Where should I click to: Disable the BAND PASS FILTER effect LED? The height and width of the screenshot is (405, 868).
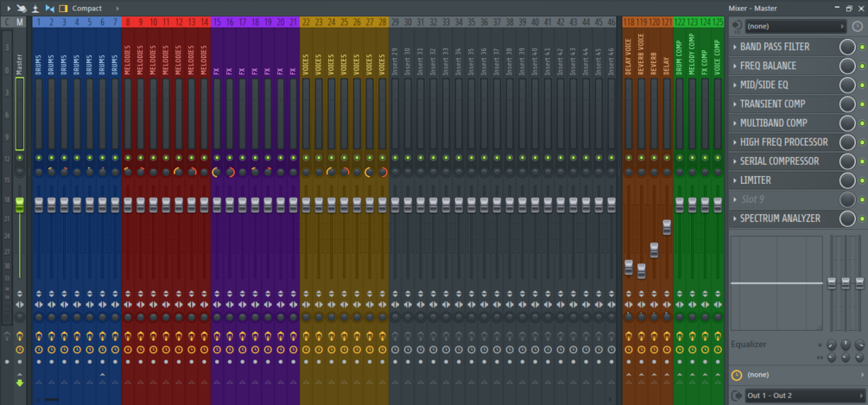862,47
